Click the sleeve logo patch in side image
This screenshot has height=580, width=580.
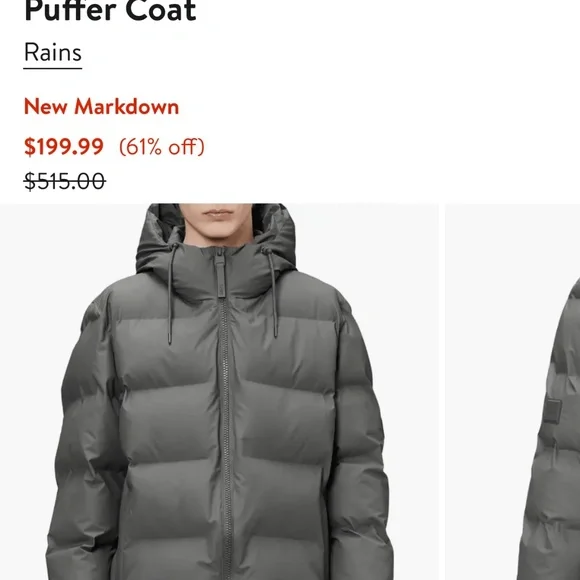tap(553, 411)
